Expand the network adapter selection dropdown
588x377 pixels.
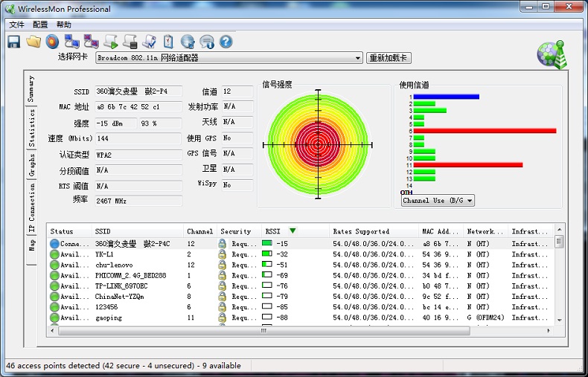coord(358,58)
